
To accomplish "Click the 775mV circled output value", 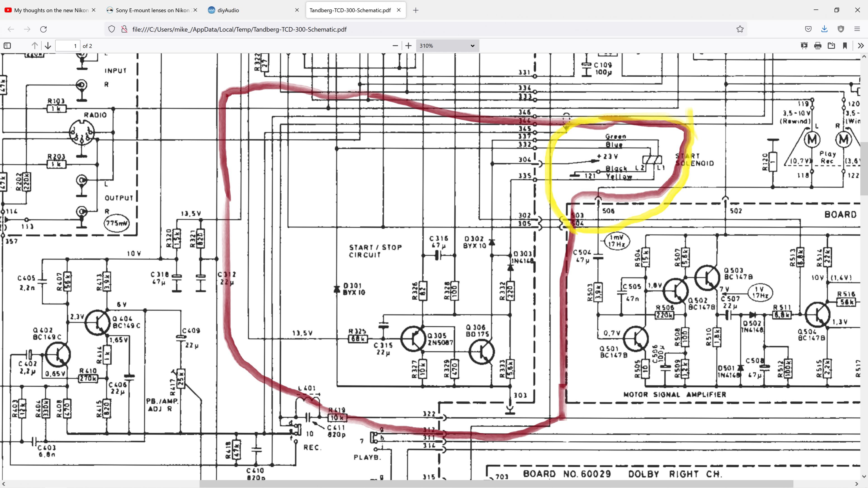I will [117, 223].
